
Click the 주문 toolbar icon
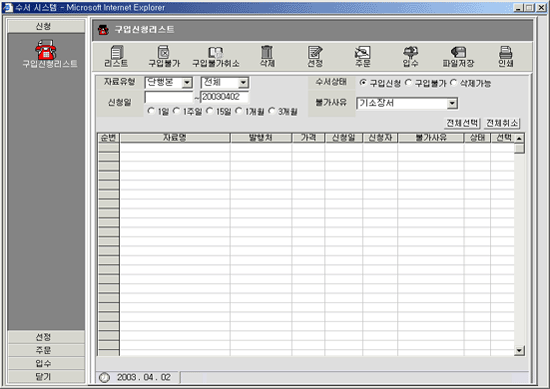point(362,56)
